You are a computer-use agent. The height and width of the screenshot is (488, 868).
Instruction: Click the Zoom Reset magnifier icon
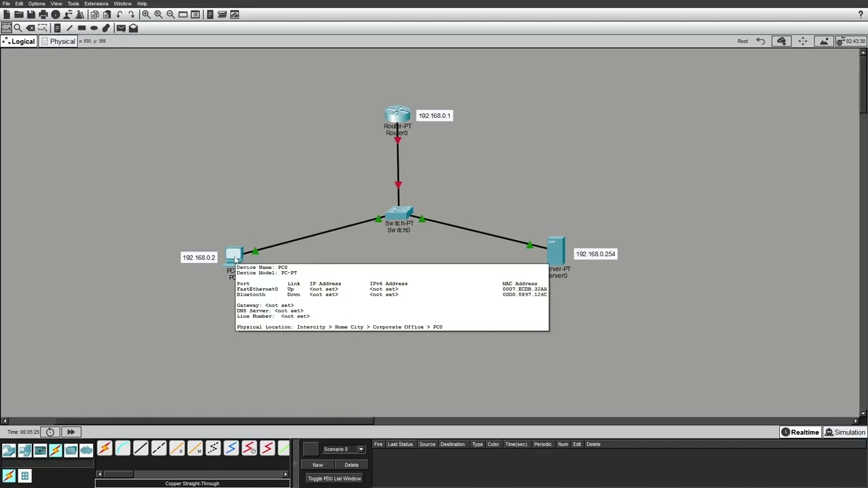tap(158, 14)
